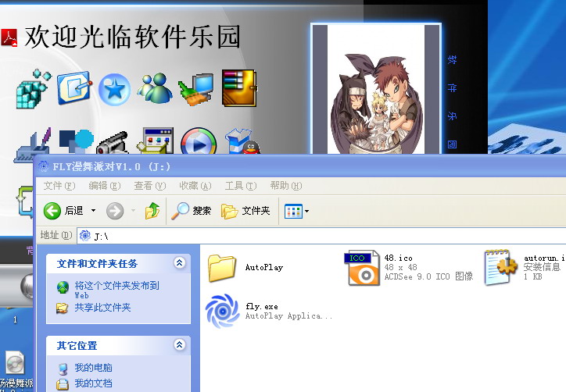Open the back history dropdown arrow

[93, 211]
